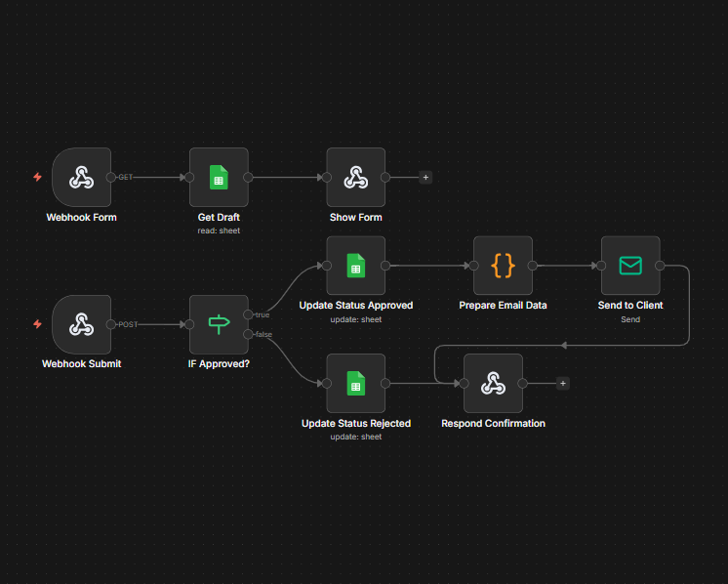Image resolution: width=728 pixels, height=584 pixels.
Task: Open the Respond Confirmation webhook node
Action: click(x=493, y=384)
